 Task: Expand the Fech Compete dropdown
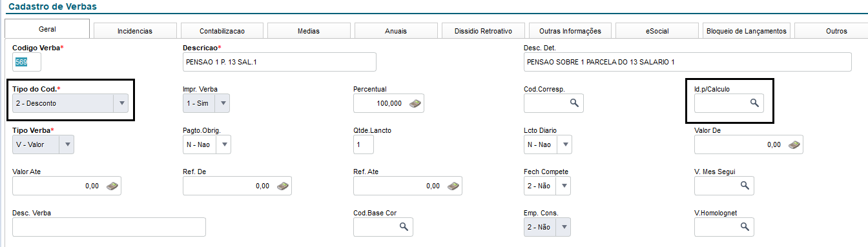pos(563,186)
